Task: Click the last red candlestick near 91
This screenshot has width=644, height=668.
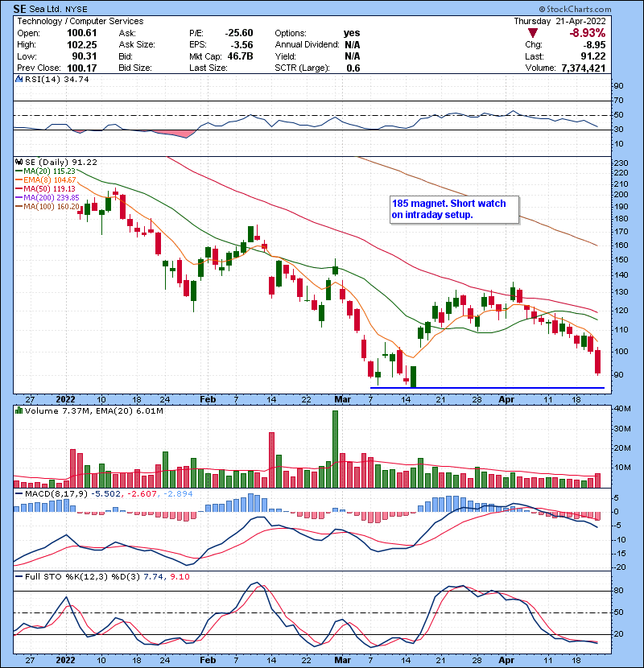Action: point(598,361)
